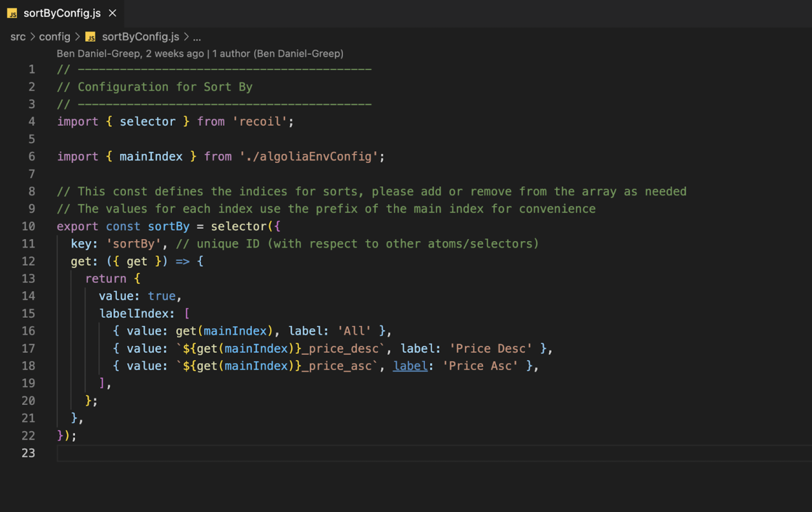Click the 'The values for each index' comment
This screenshot has height=512, width=812.
pyautogui.click(x=326, y=209)
